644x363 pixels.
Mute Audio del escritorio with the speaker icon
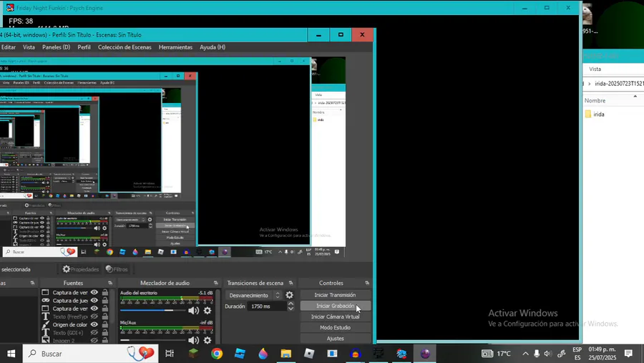point(193,311)
